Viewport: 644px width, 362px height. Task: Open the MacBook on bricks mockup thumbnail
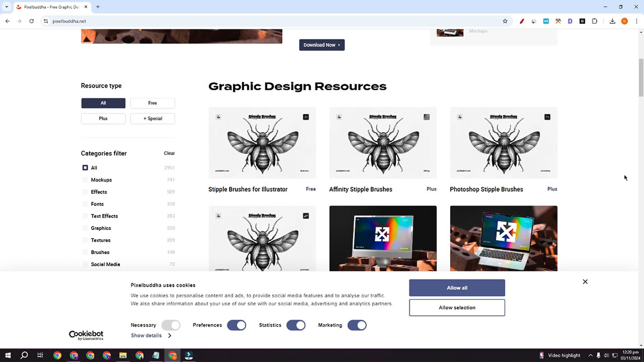504,238
